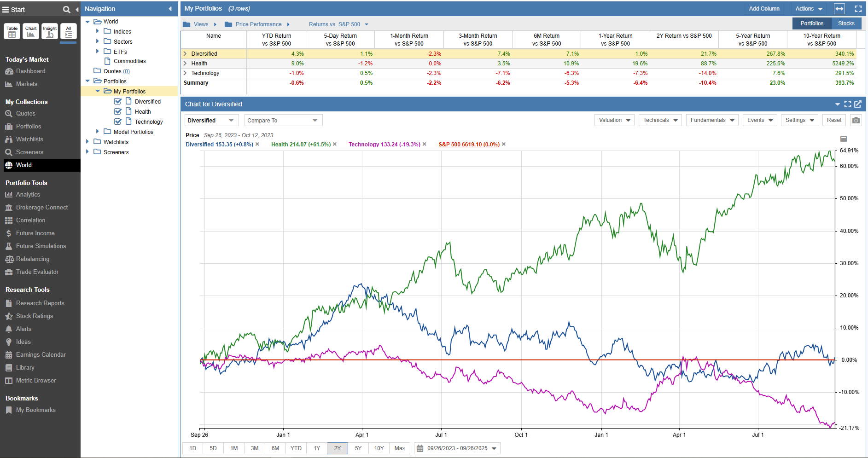Toggle the Health portfolio checkbox

(118, 111)
